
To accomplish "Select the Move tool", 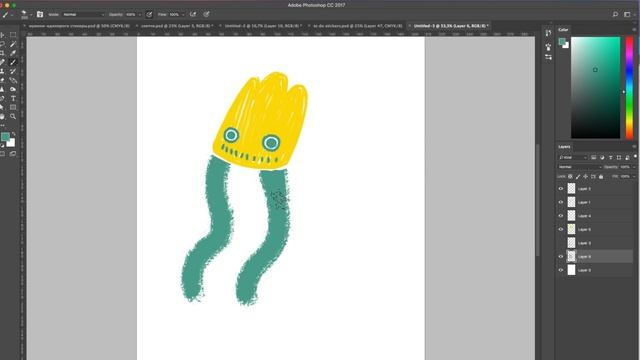I will tap(3, 35).
